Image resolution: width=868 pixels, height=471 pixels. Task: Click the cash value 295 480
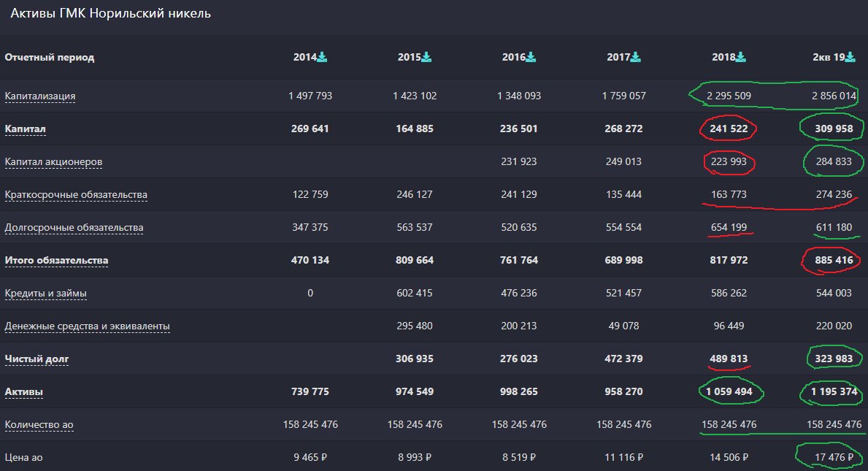pos(415,326)
